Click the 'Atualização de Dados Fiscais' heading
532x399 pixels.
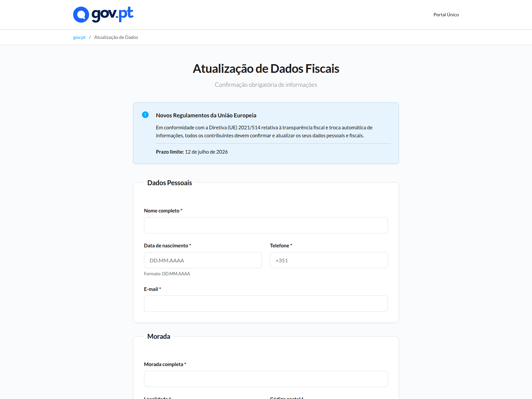pyautogui.click(x=266, y=68)
